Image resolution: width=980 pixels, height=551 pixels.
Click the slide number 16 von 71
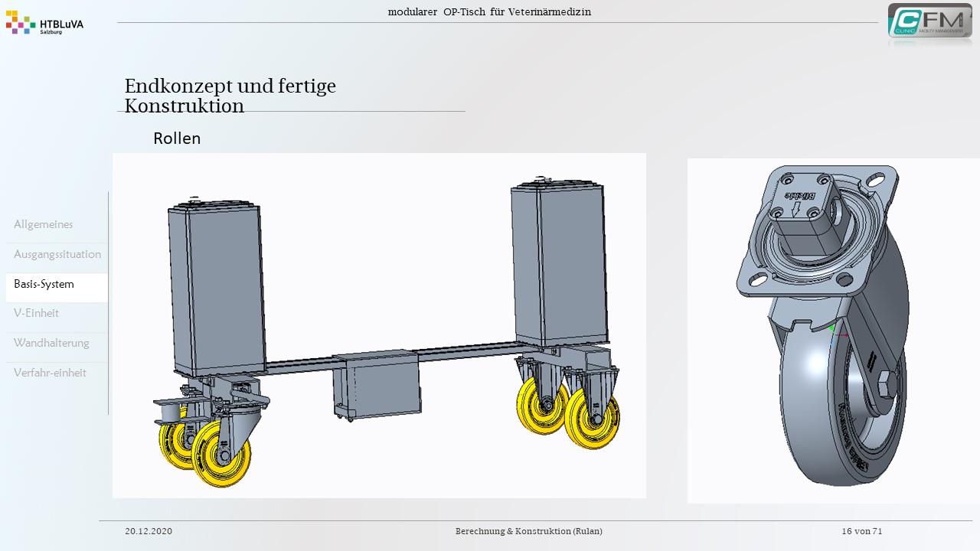[x=861, y=531]
